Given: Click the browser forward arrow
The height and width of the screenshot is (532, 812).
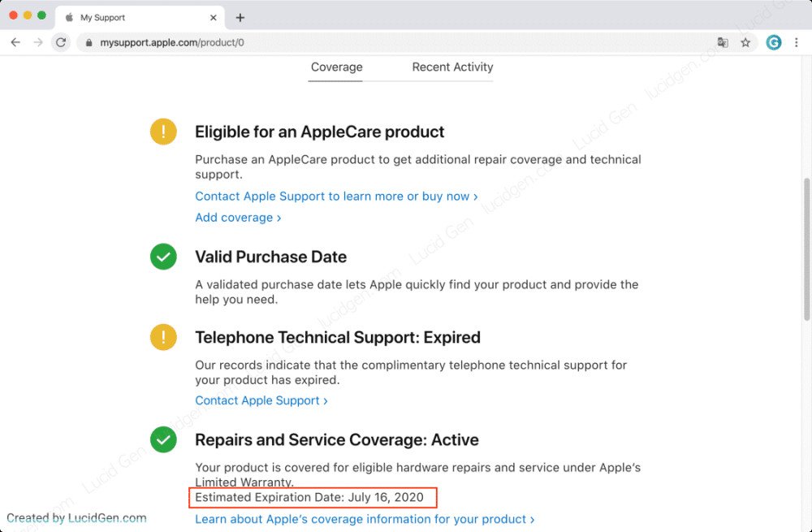Looking at the screenshot, I should pos(38,42).
